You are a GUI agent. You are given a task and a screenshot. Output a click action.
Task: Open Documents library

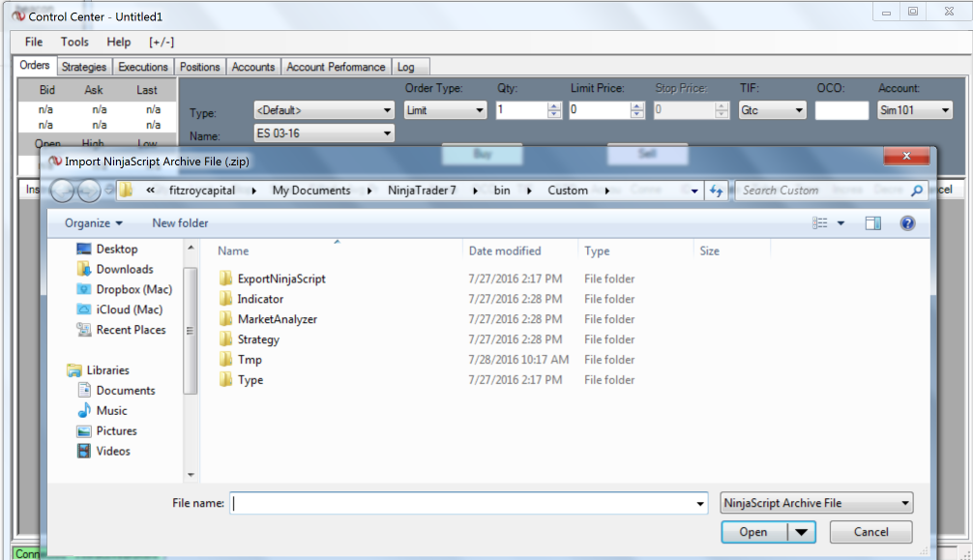(x=116, y=391)
